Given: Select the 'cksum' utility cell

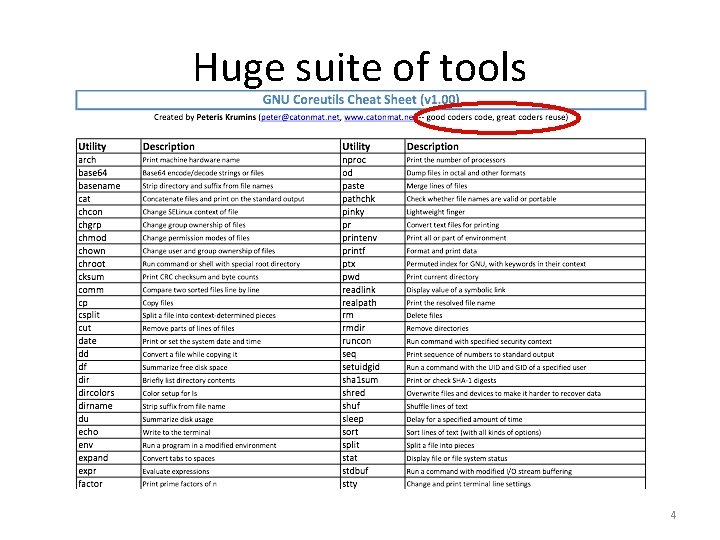Looking at the screenshot, I should pos(108,277).
